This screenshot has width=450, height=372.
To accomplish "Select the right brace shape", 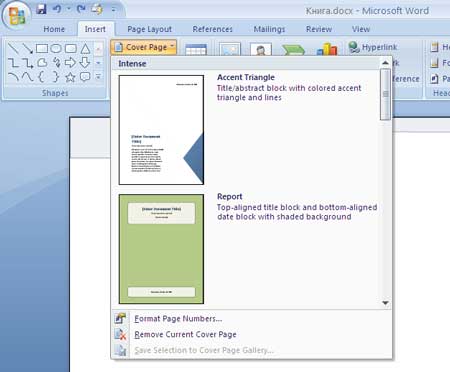I will click(56, 77).
